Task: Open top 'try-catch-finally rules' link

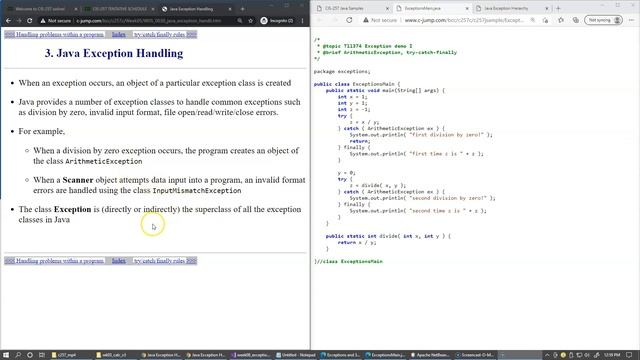Action: [x=160, y=35]
